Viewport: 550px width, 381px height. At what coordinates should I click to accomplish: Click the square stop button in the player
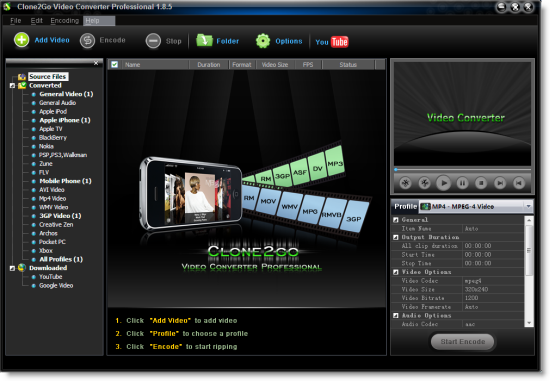(x=481, y=183)
